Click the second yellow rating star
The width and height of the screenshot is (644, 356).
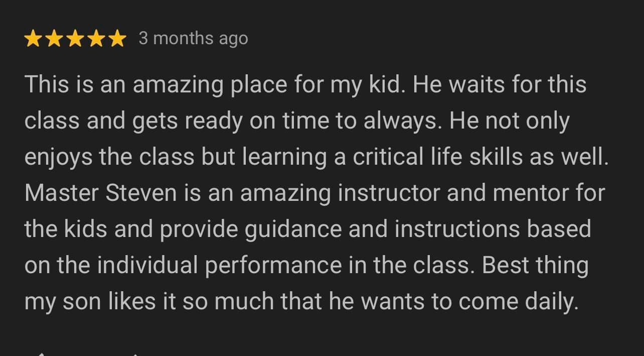(54, 39)
